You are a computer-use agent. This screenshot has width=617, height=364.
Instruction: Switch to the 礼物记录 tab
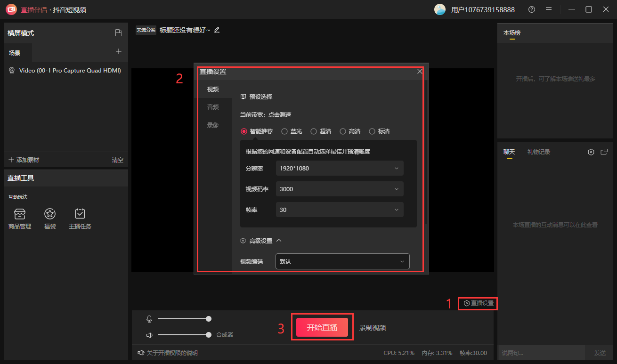pos(539,152)
